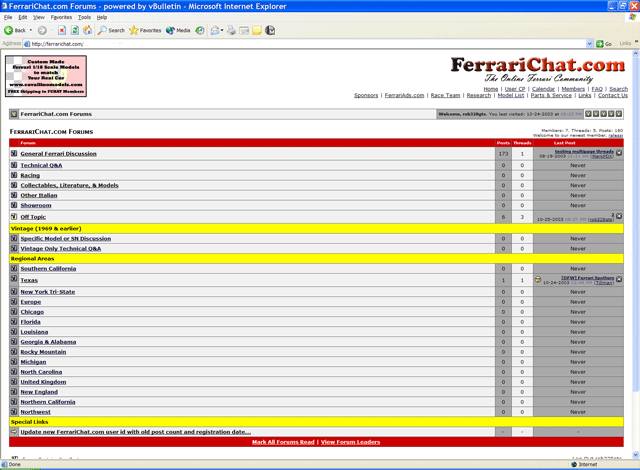Open the Favorites star button
This screenshot has width=640, height=470.
point(145,30)
